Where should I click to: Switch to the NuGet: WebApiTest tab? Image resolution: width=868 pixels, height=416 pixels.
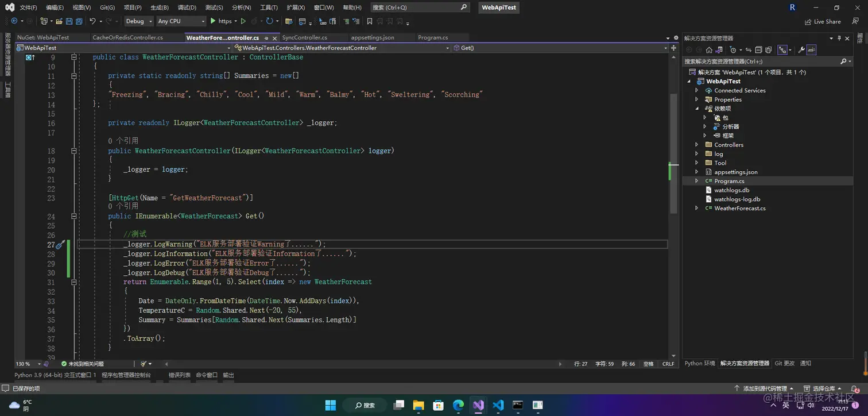pos(43,37)
